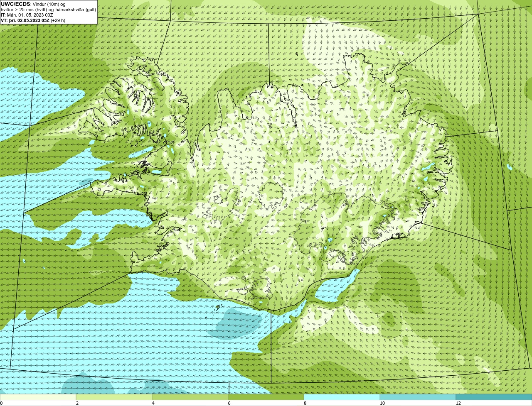532x406 pixels.
Task: Click the 'UWC/ECDS: Vindur (10m) og' title line
Action: (x=33, y=4)
